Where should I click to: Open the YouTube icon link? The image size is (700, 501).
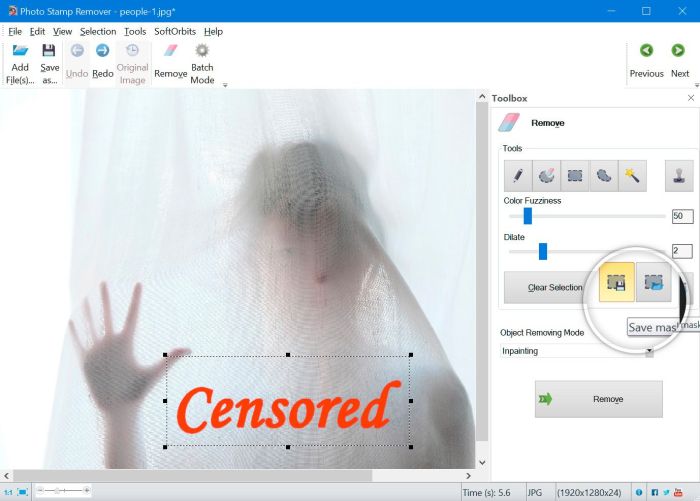point(678,493)
